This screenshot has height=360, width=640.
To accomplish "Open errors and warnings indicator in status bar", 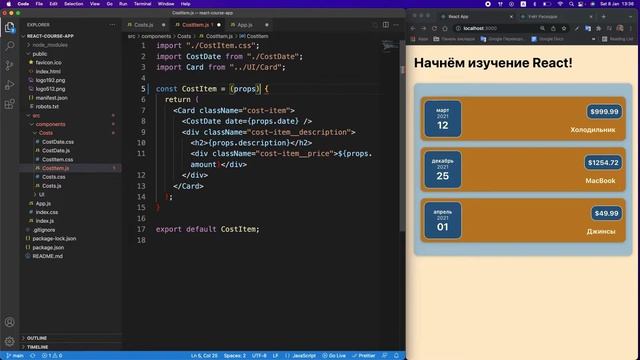I will pyautogui.click(x=52, y=356).
